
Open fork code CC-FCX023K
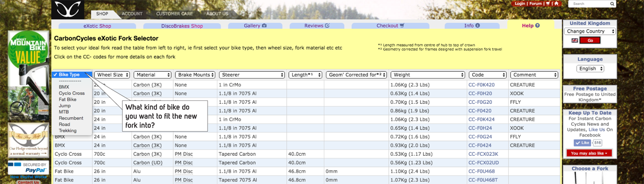click(483, 154)
